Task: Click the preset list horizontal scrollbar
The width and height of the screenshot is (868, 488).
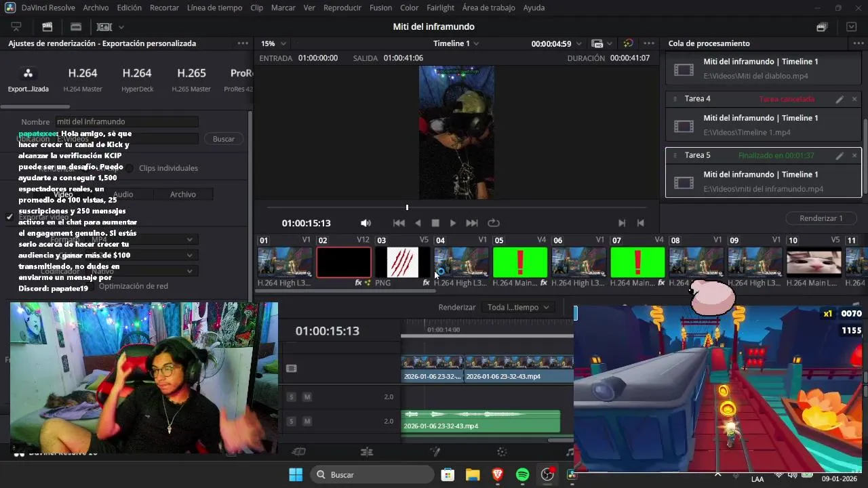Action: pos(35,106)
